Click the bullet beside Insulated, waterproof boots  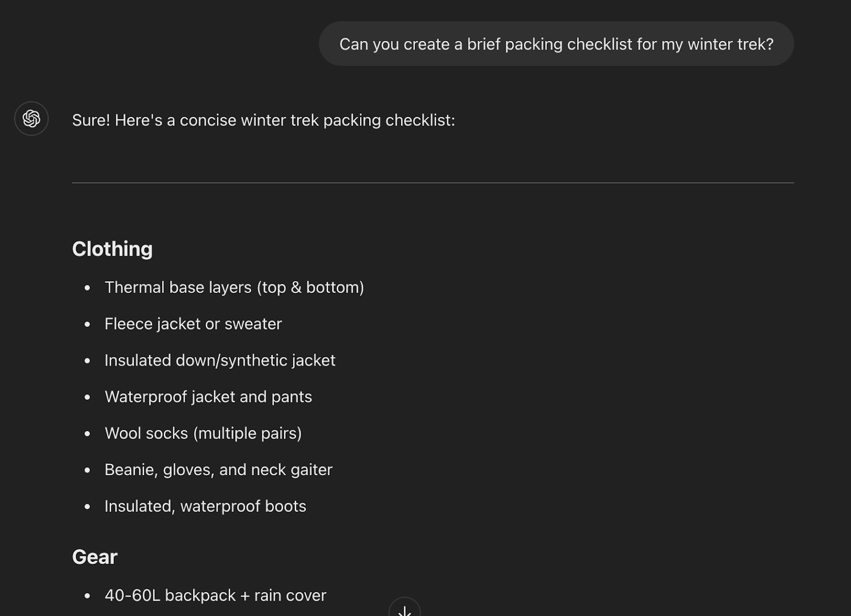[x=88, y=507]
